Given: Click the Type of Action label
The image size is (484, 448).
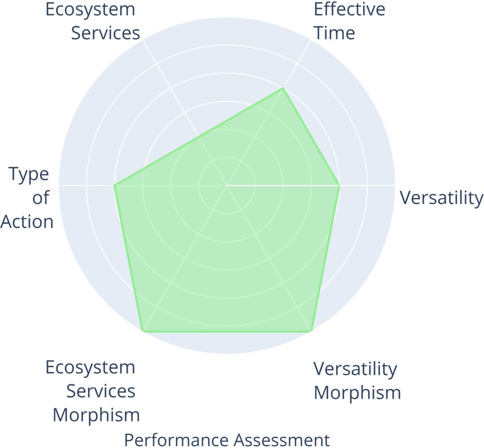Looking at the screenshot, I should pyautogui.click(x=28, y=198).
